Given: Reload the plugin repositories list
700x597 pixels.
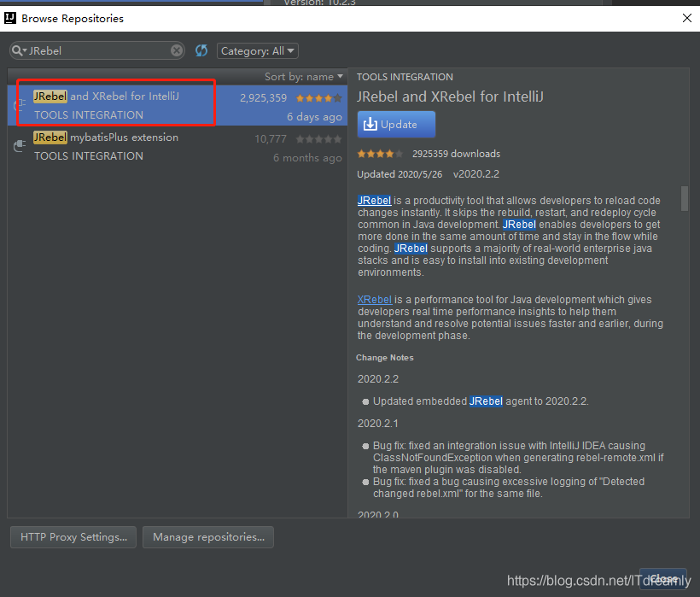Looking at the screenshot, I should pyautogui.click(x=201, y=50).
